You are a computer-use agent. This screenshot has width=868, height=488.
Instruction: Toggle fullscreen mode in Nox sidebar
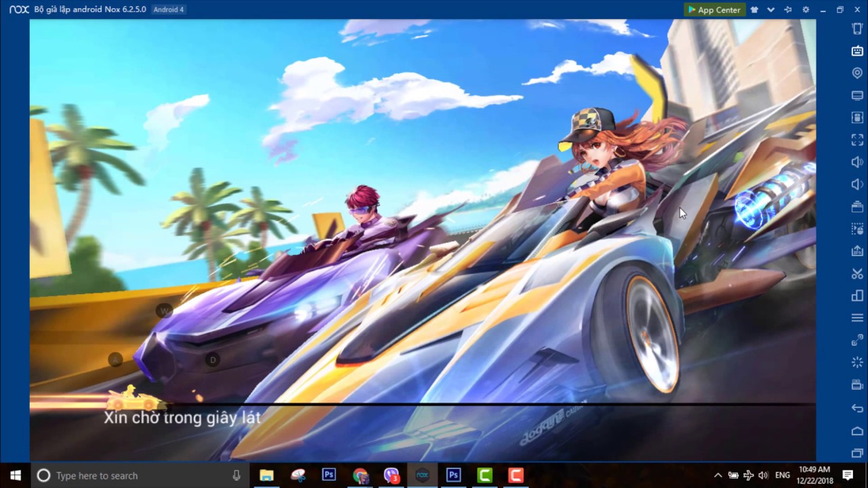857,140
